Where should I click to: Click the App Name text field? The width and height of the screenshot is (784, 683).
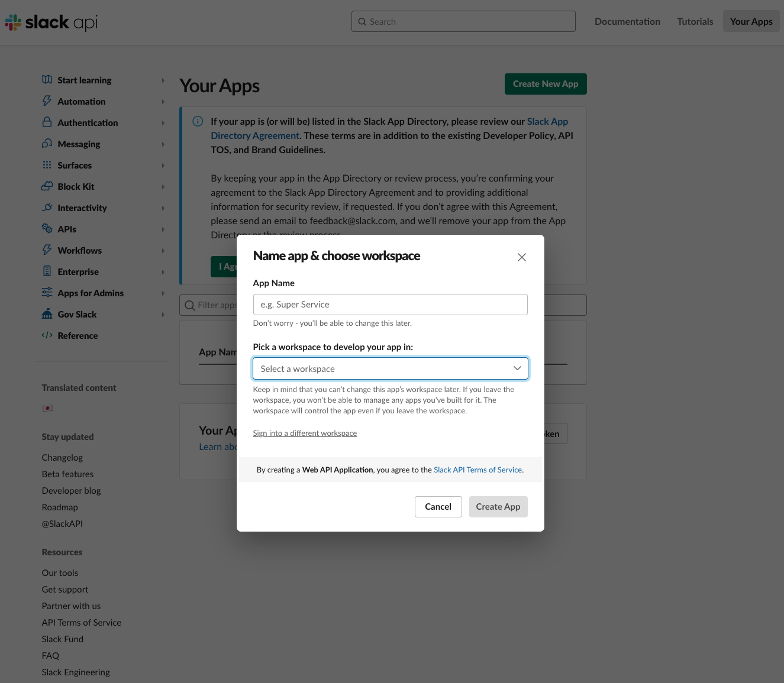(391, 305)
